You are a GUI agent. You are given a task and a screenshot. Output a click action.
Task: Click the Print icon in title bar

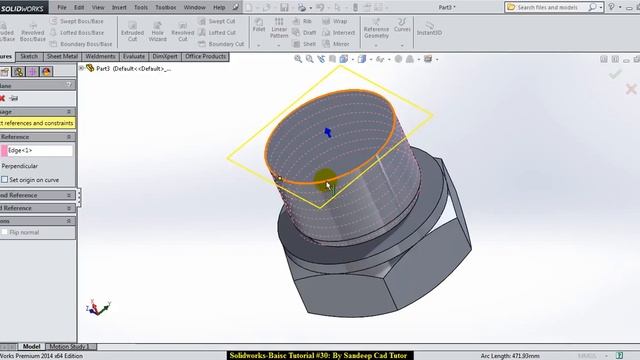(x=302, y=7)
